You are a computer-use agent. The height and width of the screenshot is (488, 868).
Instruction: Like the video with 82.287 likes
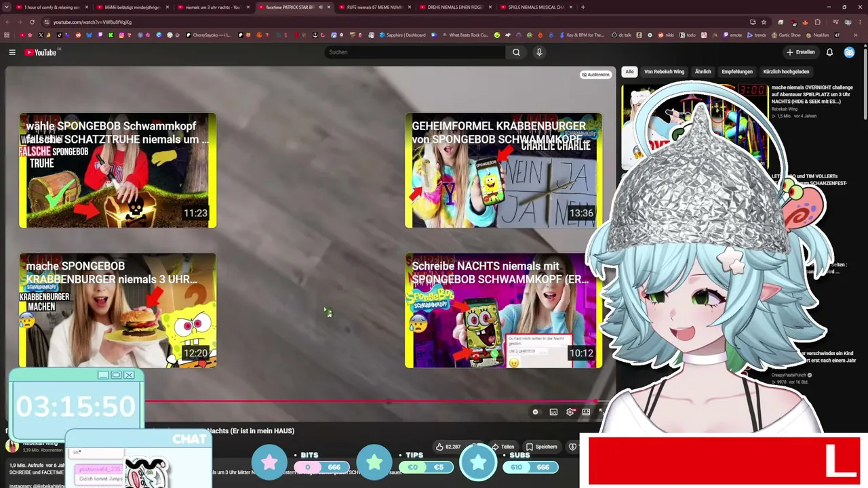coord(448,447)
